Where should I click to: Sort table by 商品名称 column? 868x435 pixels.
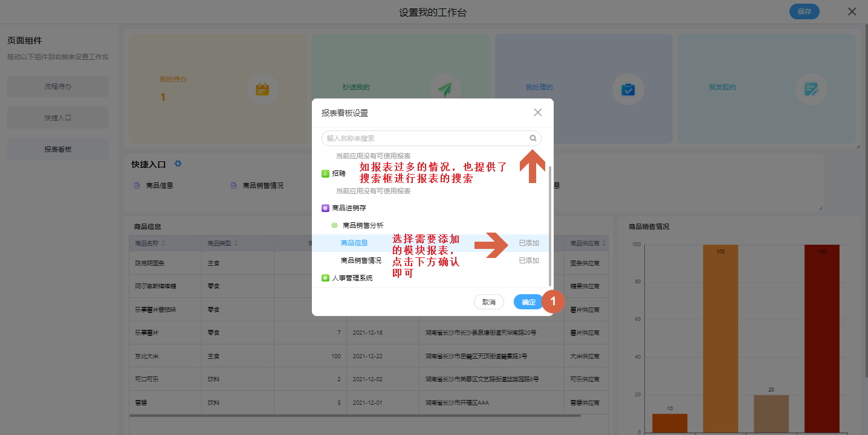point(163,243)
